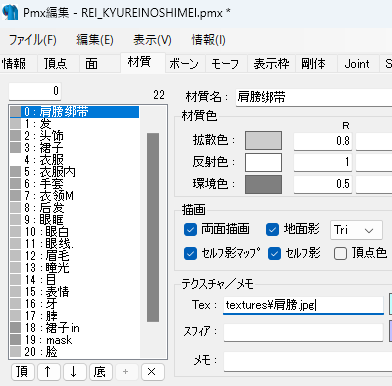The width and height of the screenshot is (392, 386).
Task: Select material 13 : 瞳光
Action: [x=74, y=268]
